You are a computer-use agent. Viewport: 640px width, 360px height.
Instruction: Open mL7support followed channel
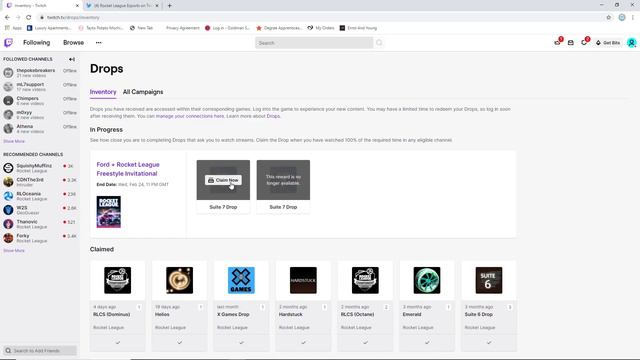click(40, 87)
